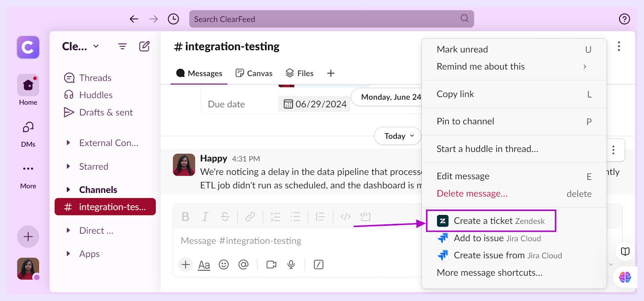Open Huddles in the sidebar

(88, 95)
